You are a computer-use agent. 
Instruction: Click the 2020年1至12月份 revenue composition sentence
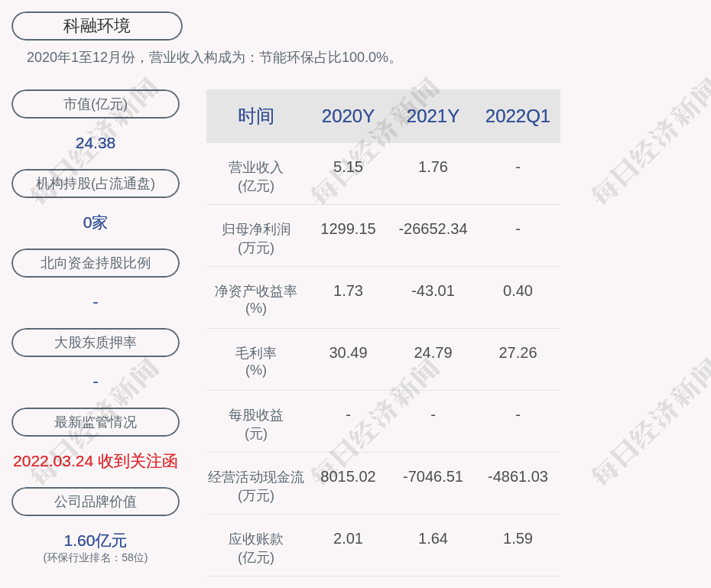point(212,57)
